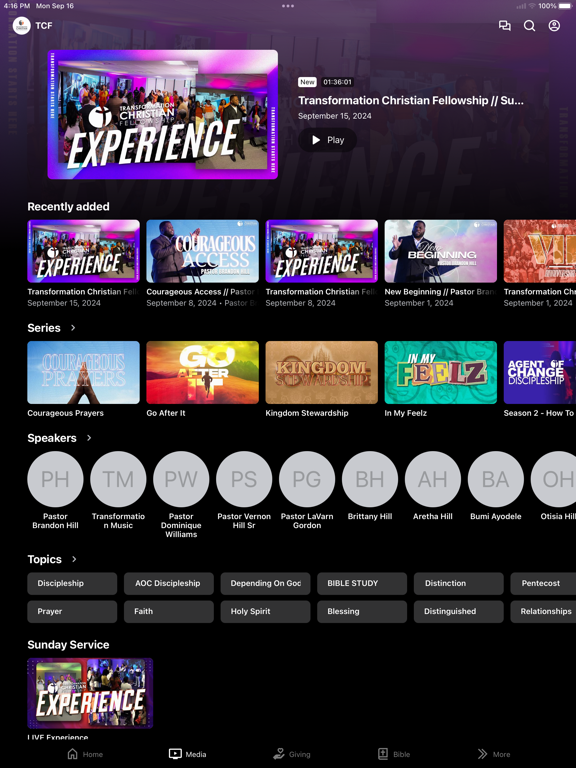576x768 pixels.
Task: Open the chat messages icon
Action: point(504,25)
